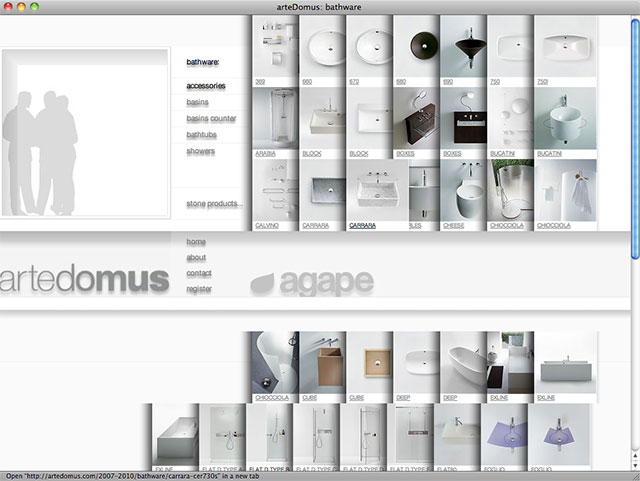
Task: Open the DEEP freestanding bathtub thumbnail
Action: (x=463, y=363)
